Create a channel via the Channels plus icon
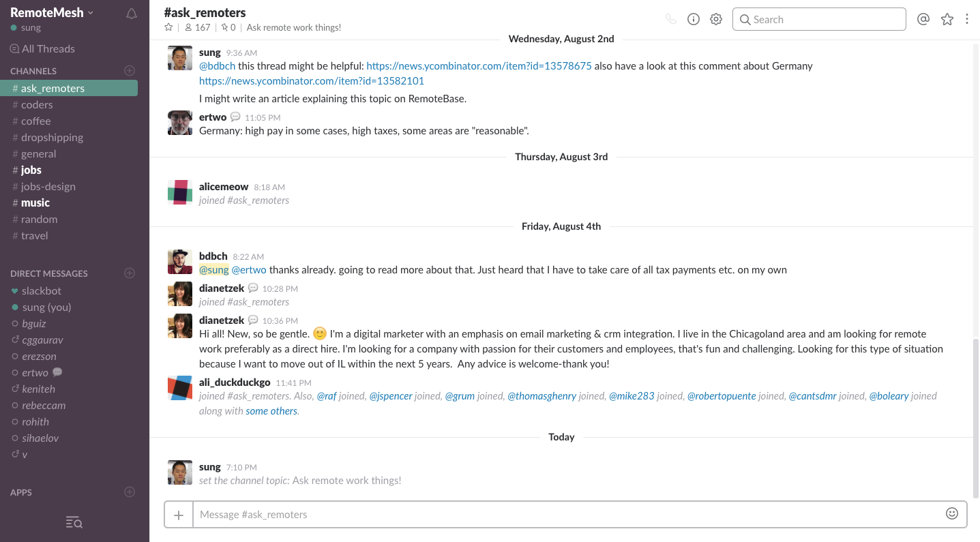 pyautogui.click(x=130, y=70)
